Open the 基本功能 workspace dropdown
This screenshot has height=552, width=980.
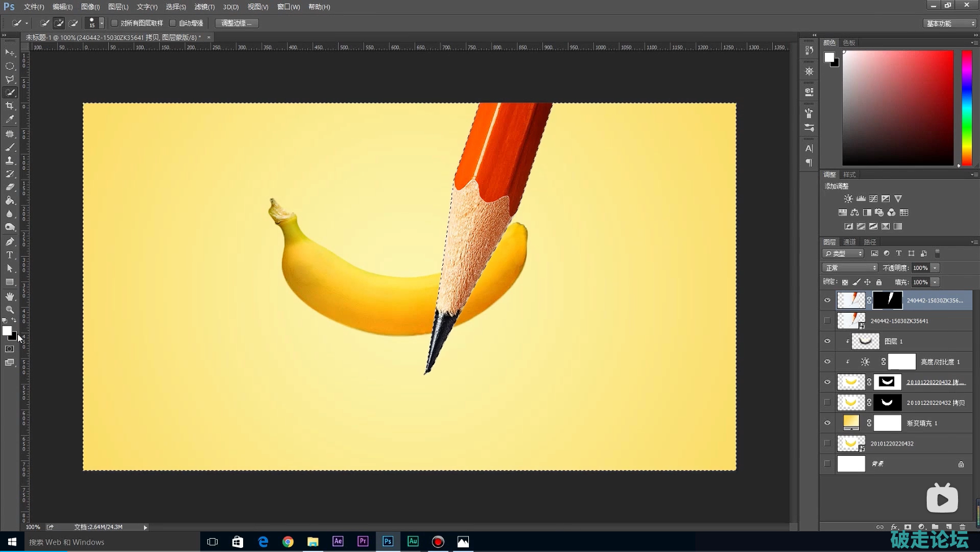click(x=949, y=24)
